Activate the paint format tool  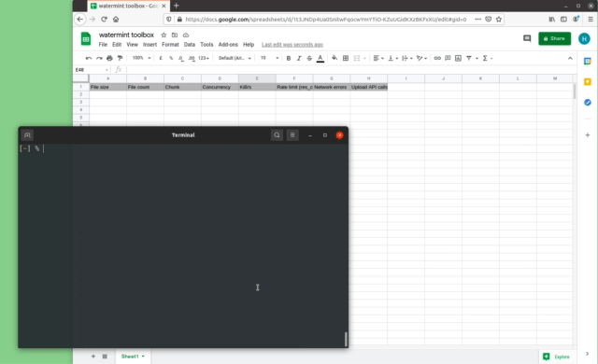click(x=121, y=58)
